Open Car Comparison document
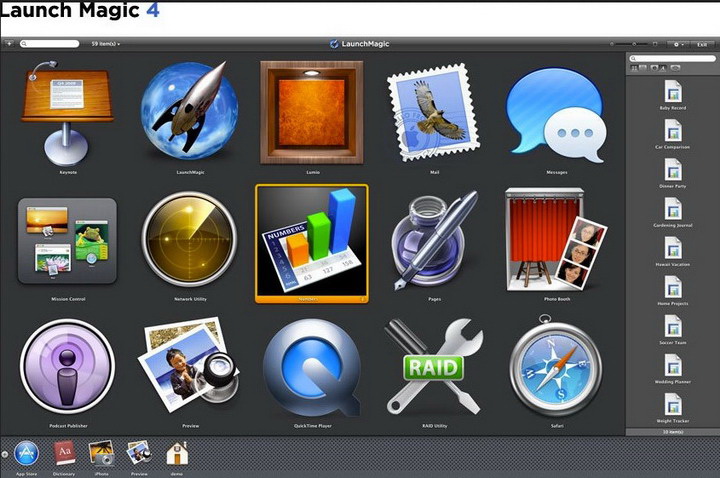 coord(673,134)
